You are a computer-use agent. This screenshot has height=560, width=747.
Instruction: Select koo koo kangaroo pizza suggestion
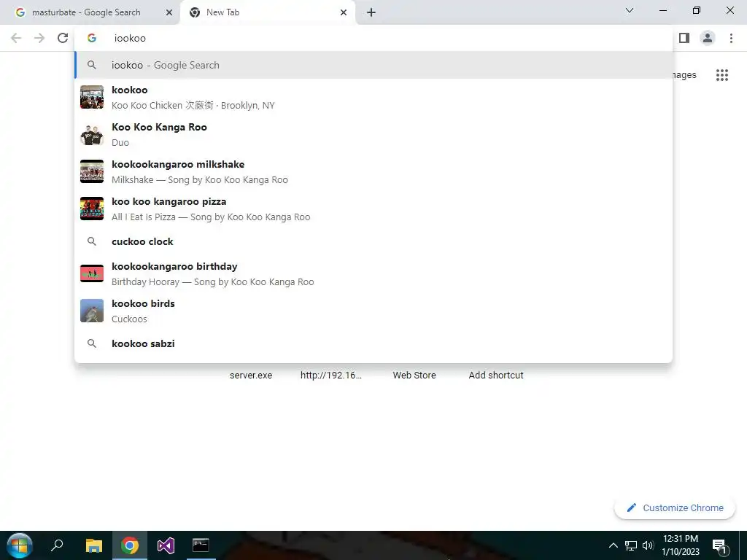(x=373, y=209)
